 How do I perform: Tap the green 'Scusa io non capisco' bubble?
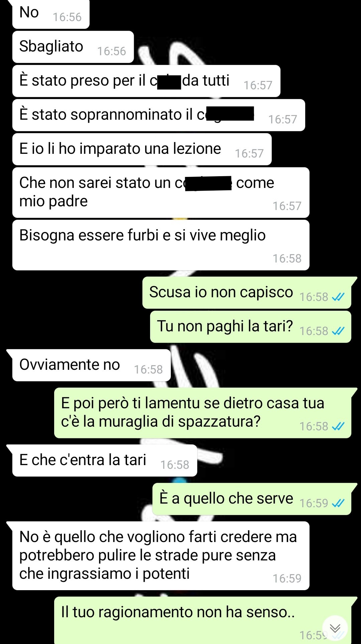pyautogui.click(x=247, y=293)
